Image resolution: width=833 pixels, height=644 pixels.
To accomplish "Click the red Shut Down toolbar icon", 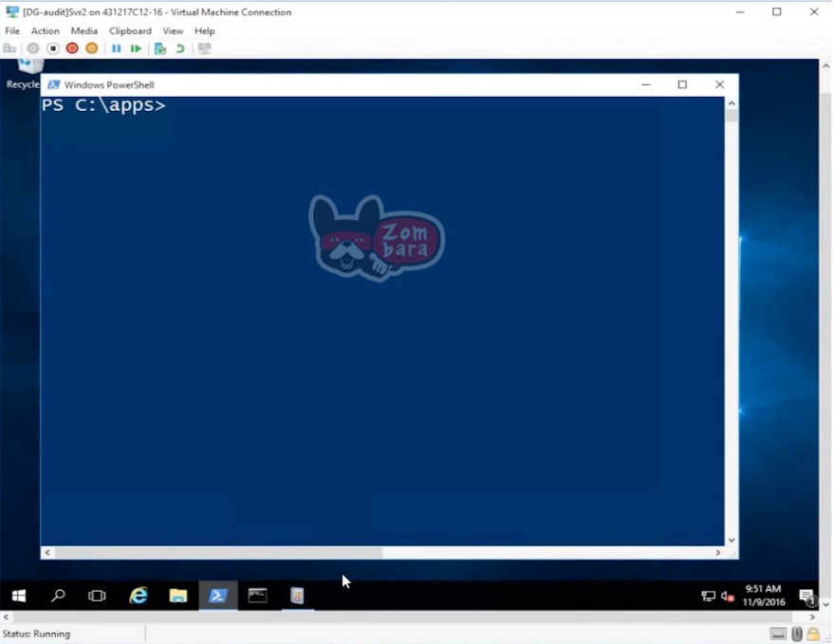I will (x=72, y=48).
